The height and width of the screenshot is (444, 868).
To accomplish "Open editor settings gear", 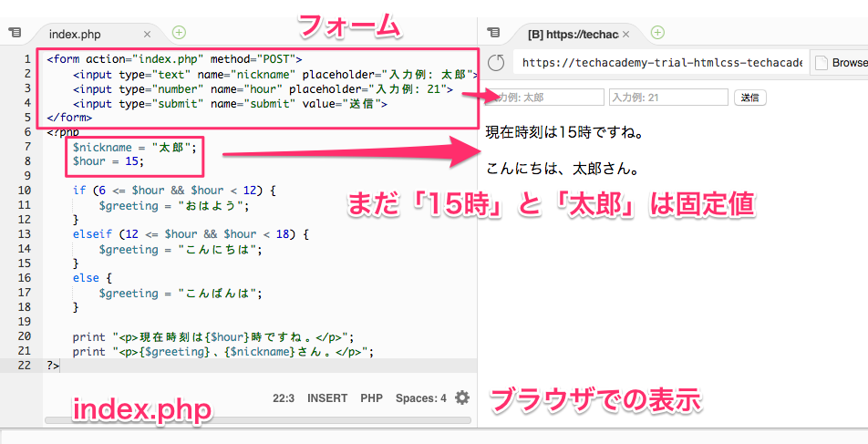I will coord(462,398).
